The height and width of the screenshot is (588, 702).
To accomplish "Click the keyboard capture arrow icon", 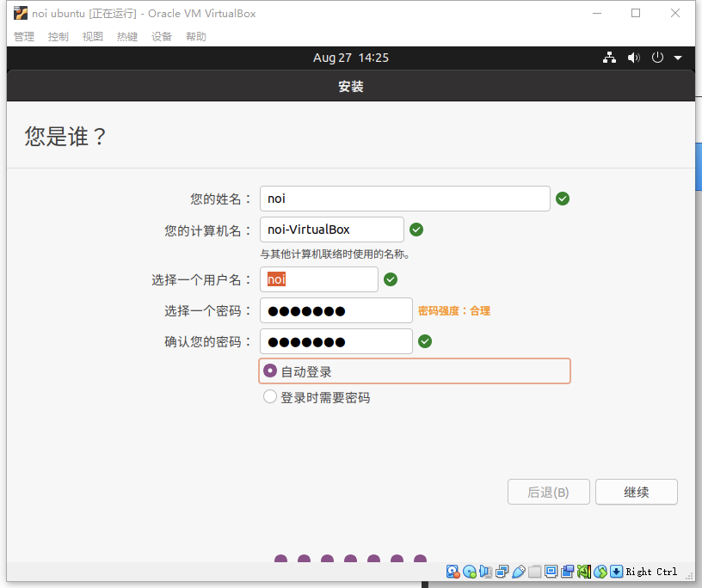I will point(617,572).
